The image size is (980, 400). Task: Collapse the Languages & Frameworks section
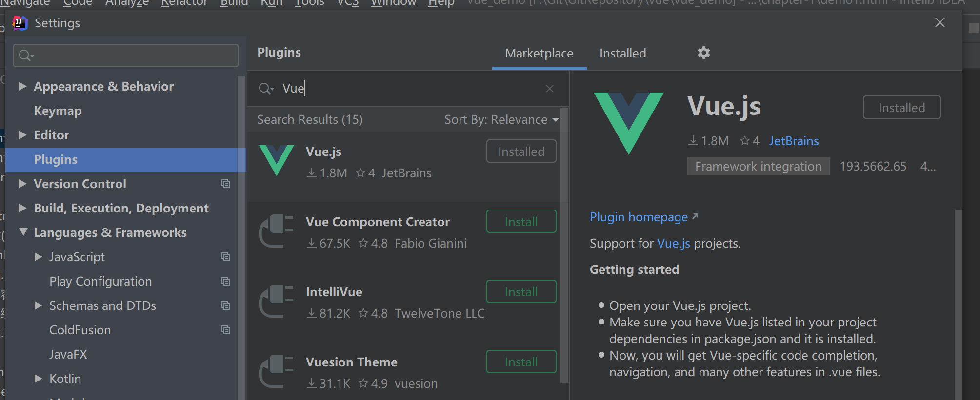click(x=23, y=232)
